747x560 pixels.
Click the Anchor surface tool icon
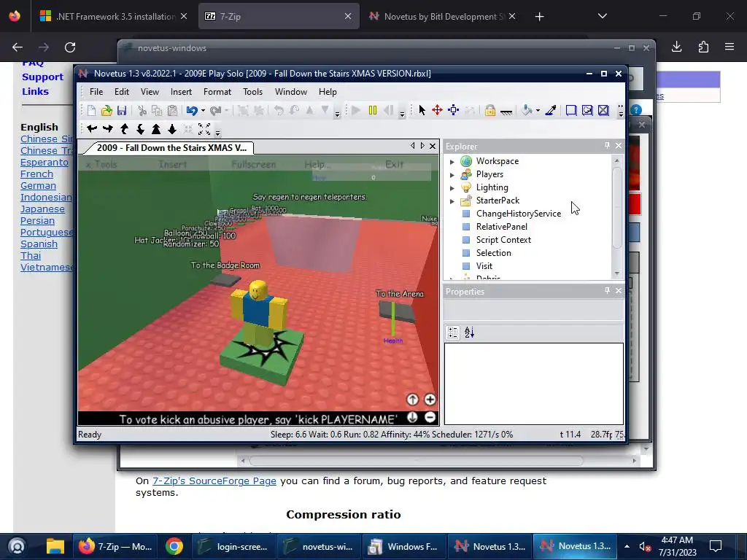pyautogui.click(x=506, y=112)
